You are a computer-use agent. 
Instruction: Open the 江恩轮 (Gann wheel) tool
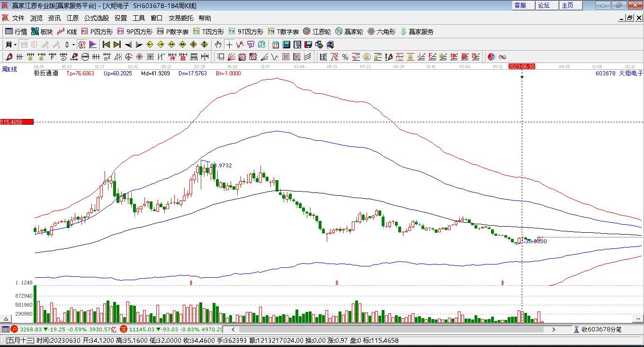pyautogui.click(x=317, y=32)
